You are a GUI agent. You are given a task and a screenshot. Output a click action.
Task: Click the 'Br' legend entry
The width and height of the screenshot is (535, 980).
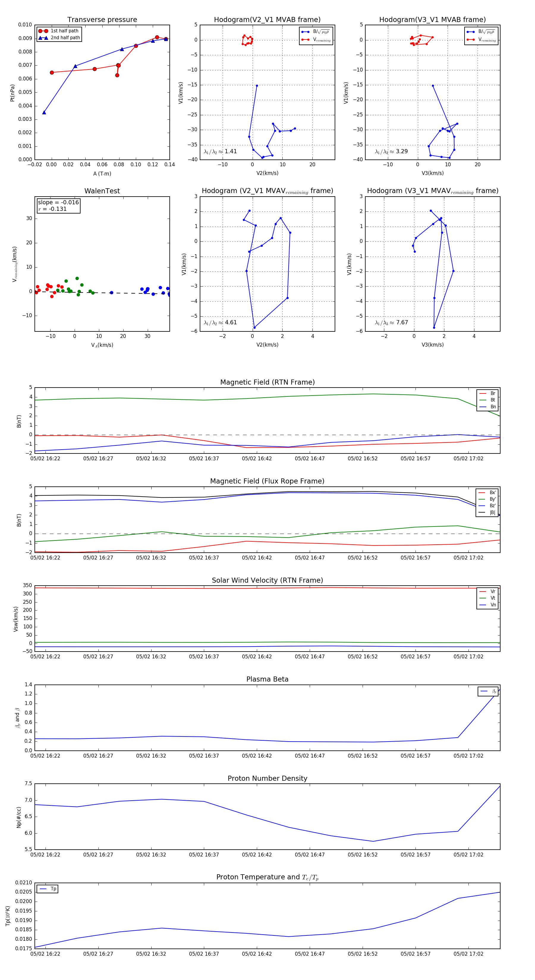tap(488, 393)
